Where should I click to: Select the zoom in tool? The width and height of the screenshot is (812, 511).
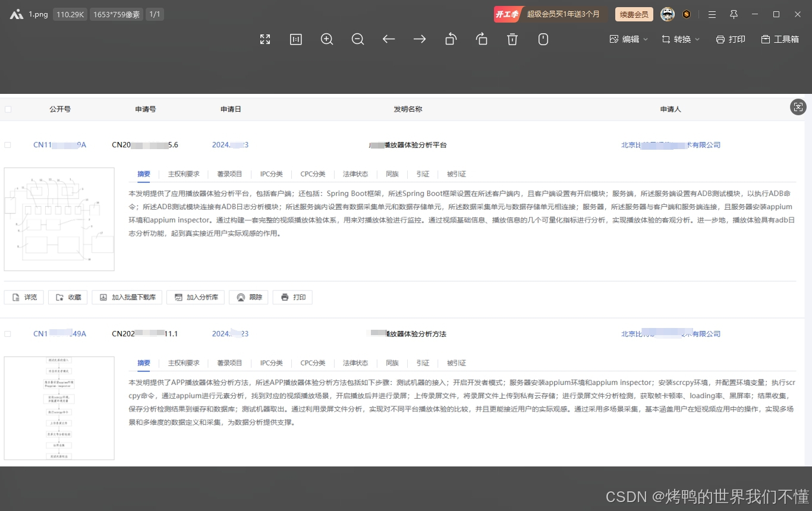(326, 39)
